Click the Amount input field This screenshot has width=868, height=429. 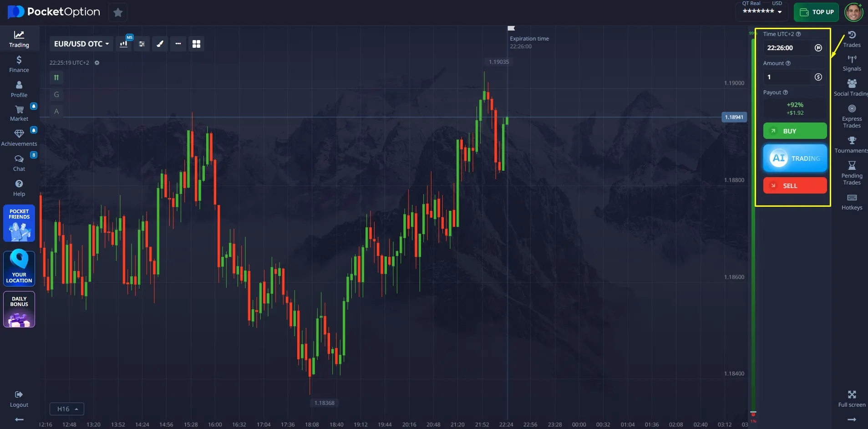(x=788, y=77)
